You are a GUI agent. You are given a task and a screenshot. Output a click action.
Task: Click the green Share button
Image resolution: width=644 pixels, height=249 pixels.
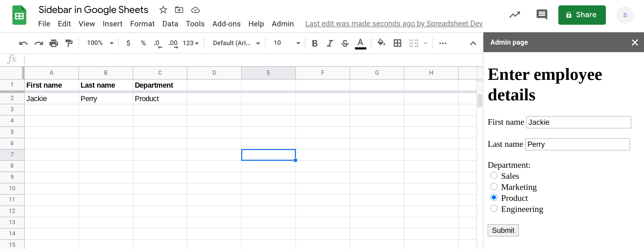(582, 15)
